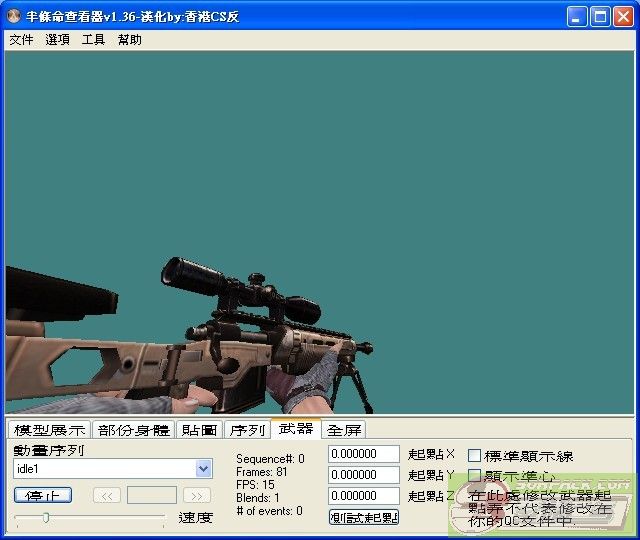This screenshot has height=540, width=640.
Task: Expand the idle1 animation sequence dropdown
Action: (x=204, y=469)
